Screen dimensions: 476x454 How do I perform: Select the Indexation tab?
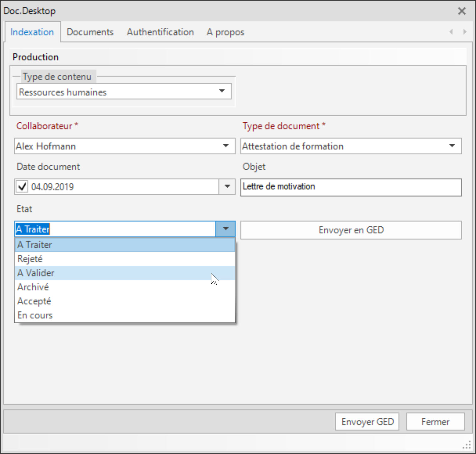click(32, 32)
